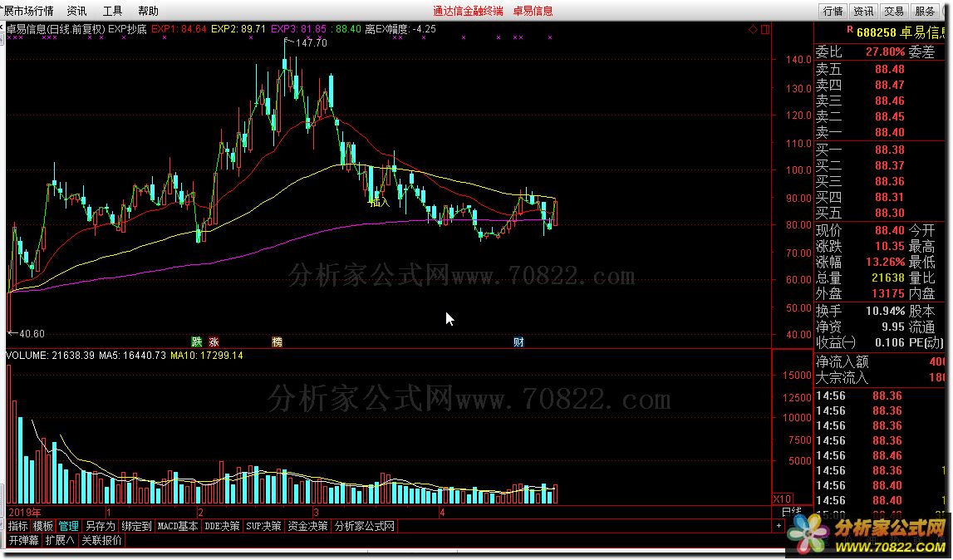The image size is (953, 560).
Task: Open the 工具 menu
Action: (x=112, y=11)
